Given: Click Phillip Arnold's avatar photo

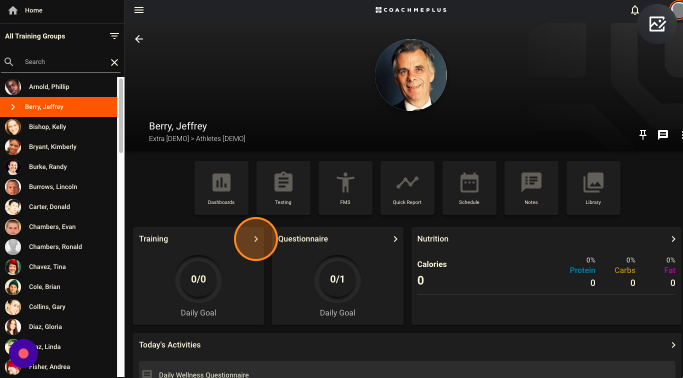Looking at the screenshot, I should click(13, 87).
